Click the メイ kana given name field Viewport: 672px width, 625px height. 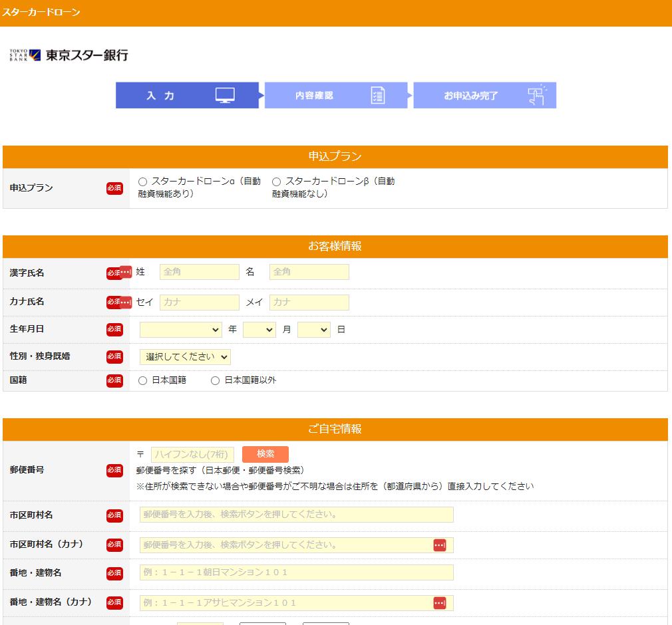[309, 303]
